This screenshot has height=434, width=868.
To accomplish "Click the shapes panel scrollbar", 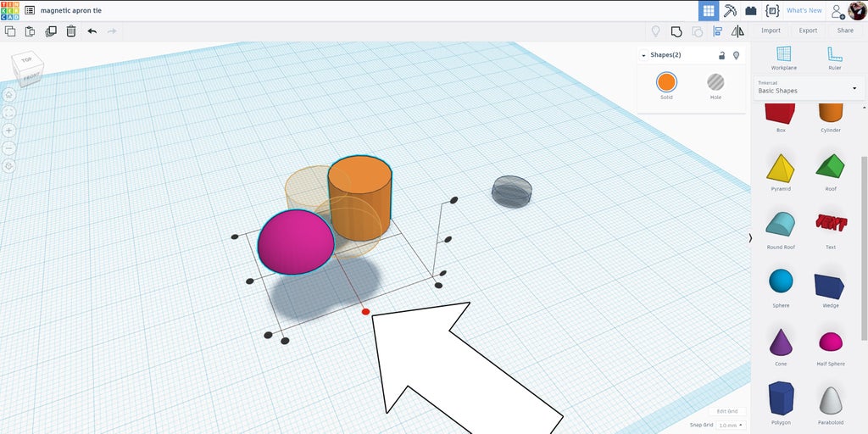I will click(x=863, y=249).
